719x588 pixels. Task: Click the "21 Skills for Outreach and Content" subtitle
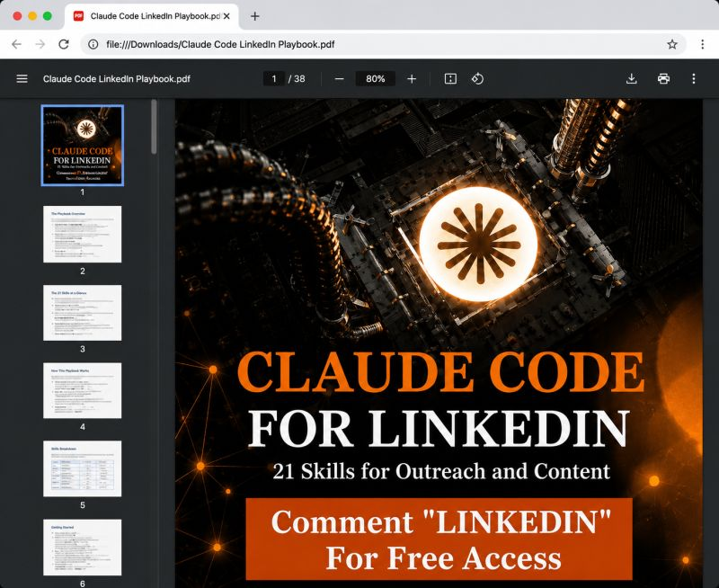point(441,471)
